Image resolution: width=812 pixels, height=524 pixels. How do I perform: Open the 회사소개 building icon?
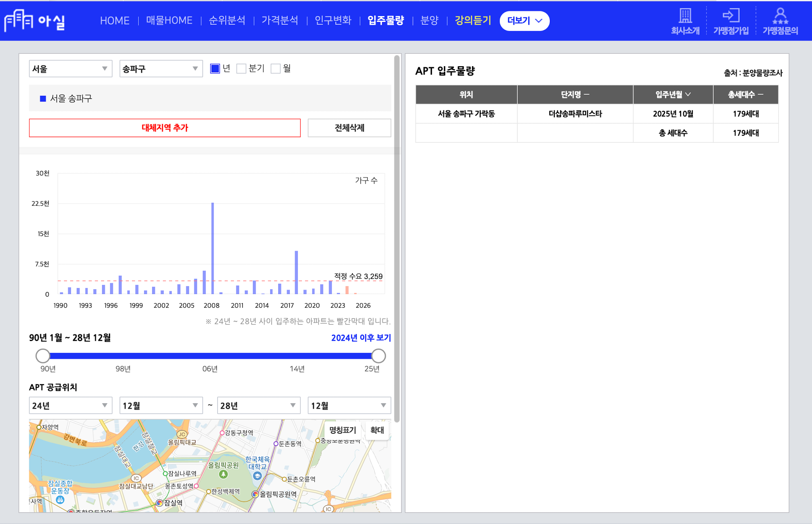click(x=685, y=16)
